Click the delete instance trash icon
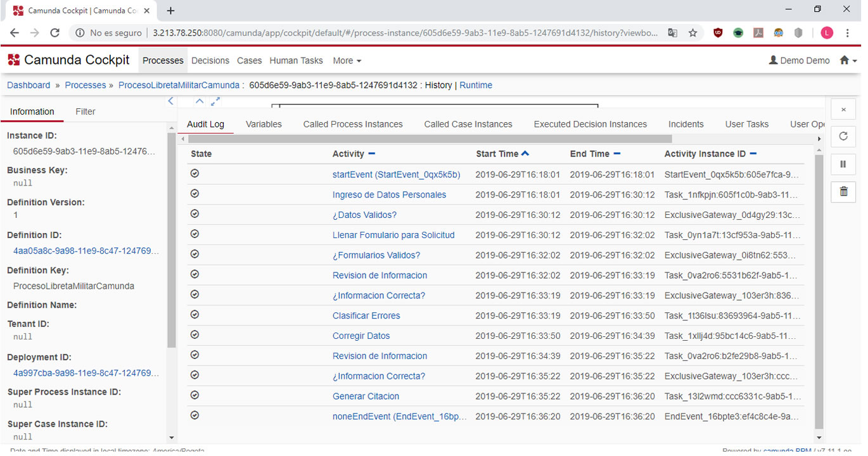Screen dimensions: 868x456 843,191
